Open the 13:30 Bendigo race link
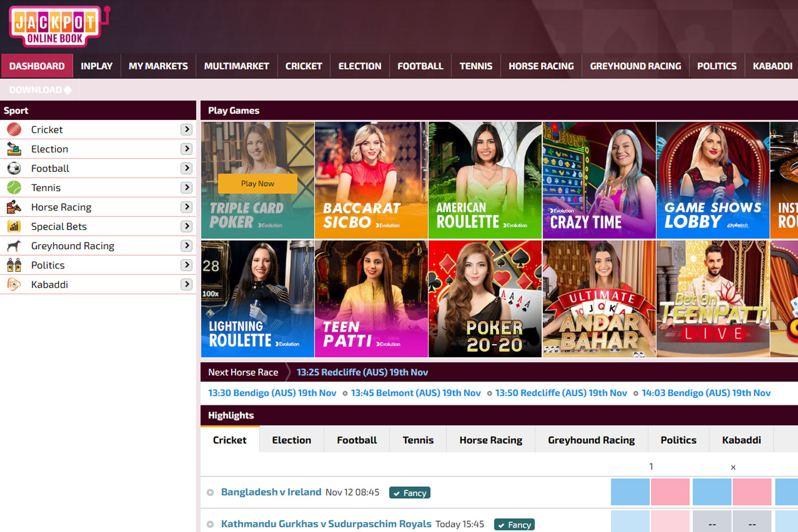This screenshot has width=798, height=532. tap(272, 393)
